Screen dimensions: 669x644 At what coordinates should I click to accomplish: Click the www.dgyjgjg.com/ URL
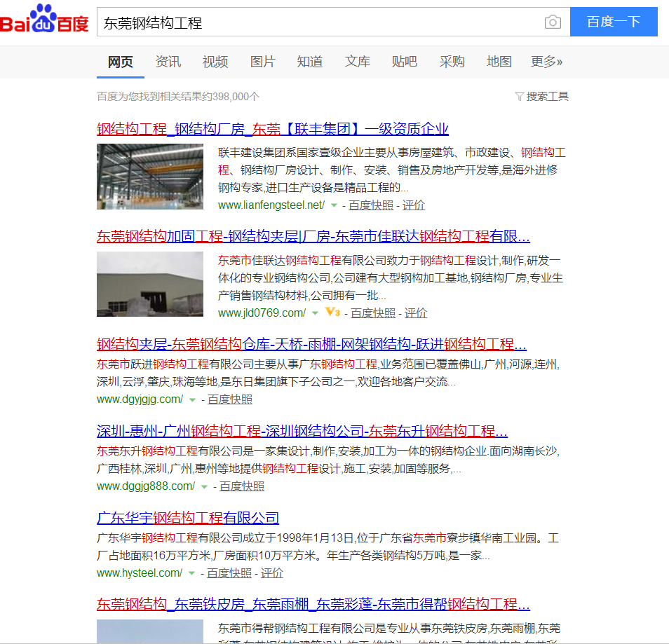pos(140,399)
